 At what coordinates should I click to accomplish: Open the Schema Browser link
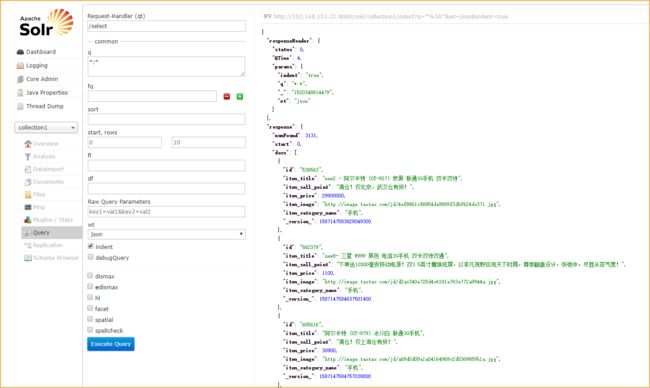(56, 258)
